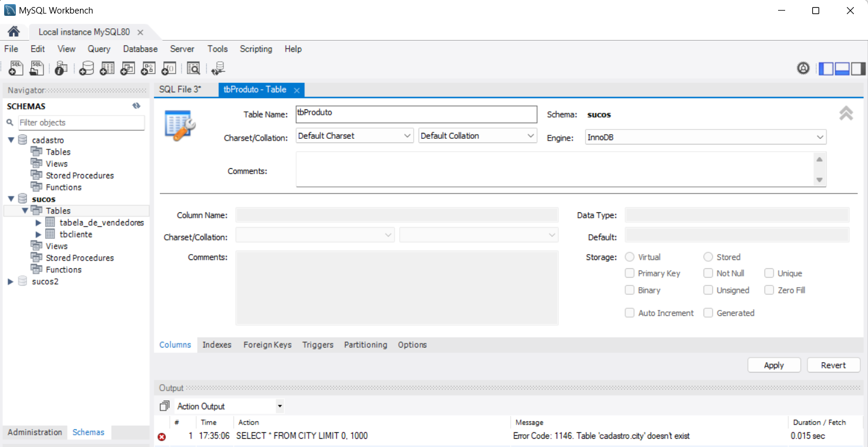The image size is (868, 447).
Task: Toggle the bottom output panel
Action: coord(842,68)
